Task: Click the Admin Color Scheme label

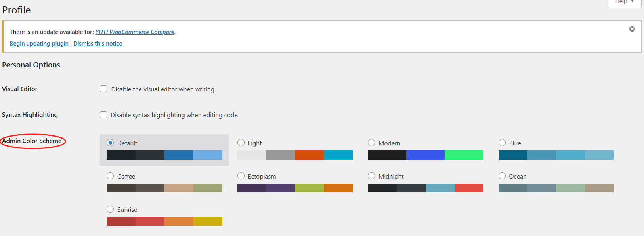Action: coord(32,141)
